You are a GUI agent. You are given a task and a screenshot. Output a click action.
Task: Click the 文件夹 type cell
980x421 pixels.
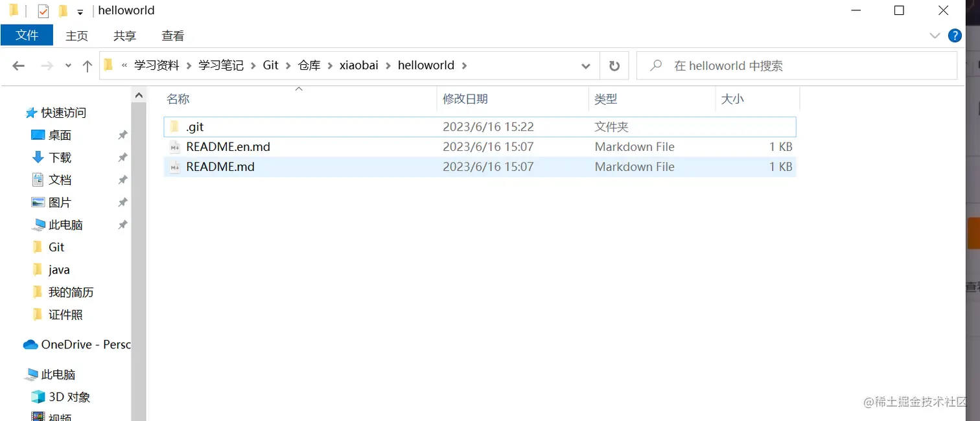612,127
